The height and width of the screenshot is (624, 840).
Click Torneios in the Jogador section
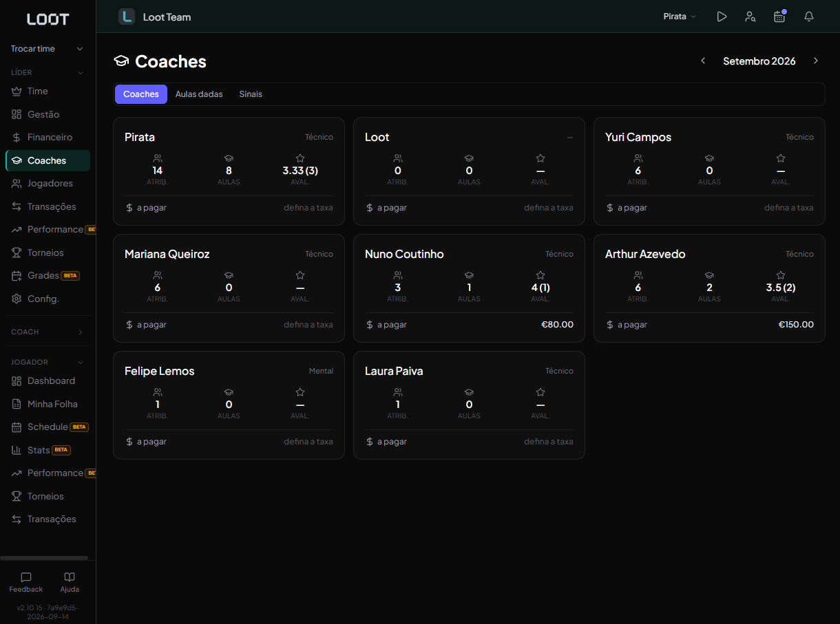point(48,496)
